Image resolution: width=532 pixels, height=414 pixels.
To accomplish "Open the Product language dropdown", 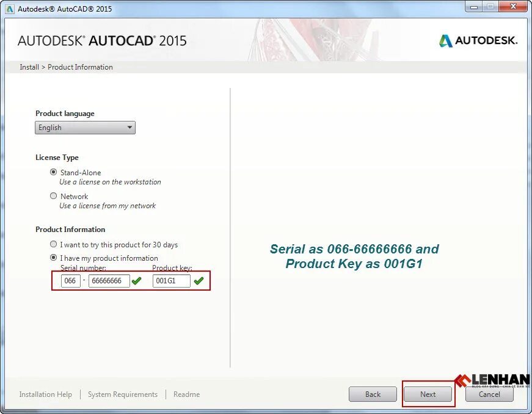I will [85, 128].
